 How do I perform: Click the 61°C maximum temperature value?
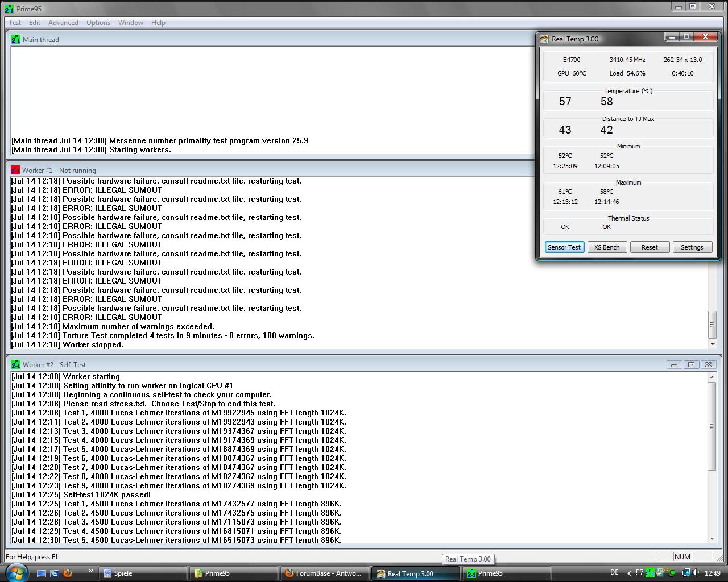(x=565, y=192)
